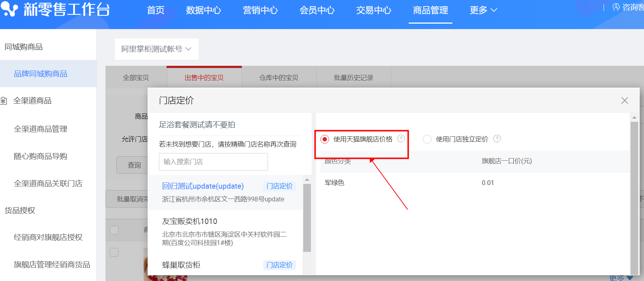Tick the table header select-all checkbox
Image resolution: width=644 pixels, height=281 pixels.
tap(114, 230)
